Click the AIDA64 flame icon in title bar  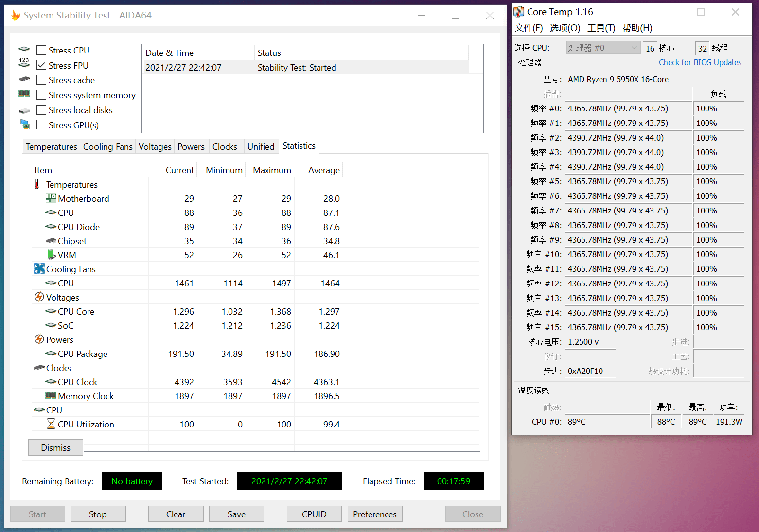point(16,16)
